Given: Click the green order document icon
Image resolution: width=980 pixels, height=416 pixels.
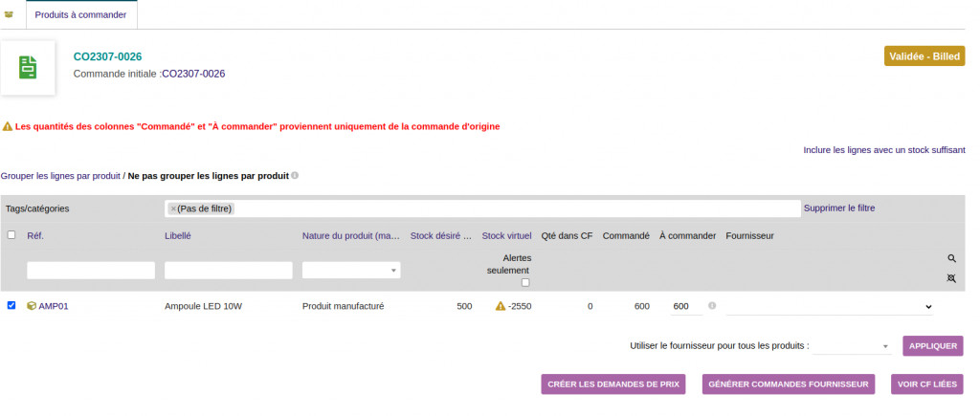Looking at the screenshot, I should 28,68.
